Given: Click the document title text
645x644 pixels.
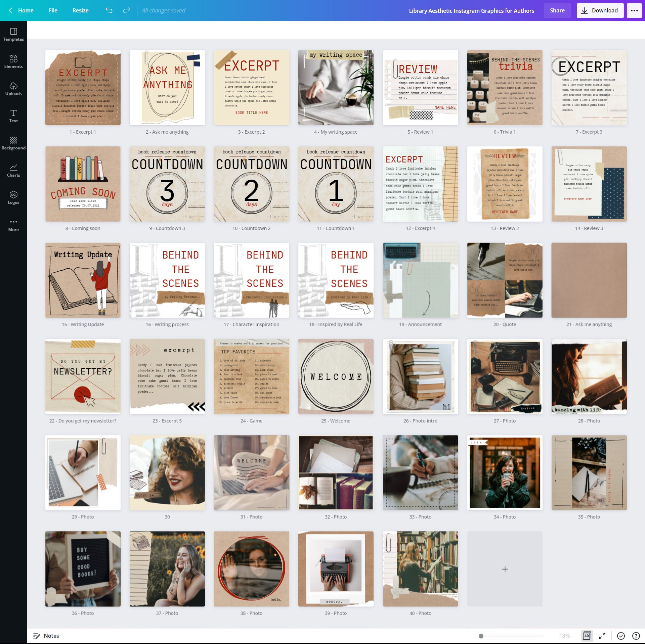Looking at the screenshot, I should click(471, 11).
